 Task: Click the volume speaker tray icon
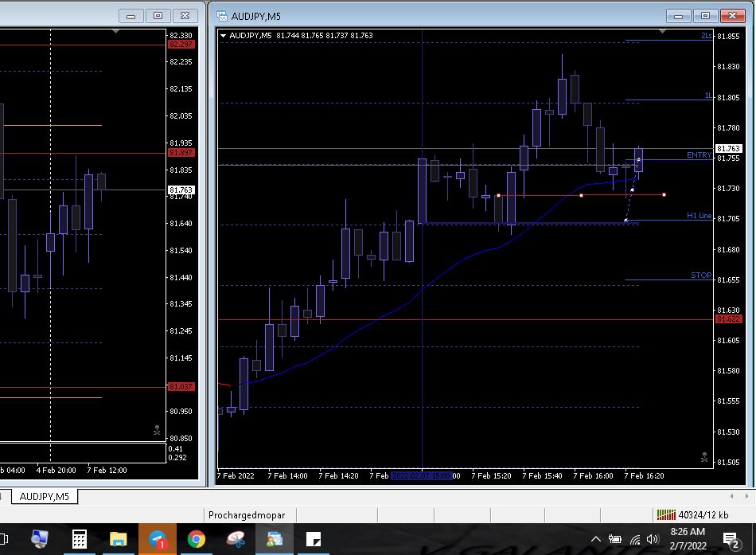pyautogui.click(x=653, y=539)
